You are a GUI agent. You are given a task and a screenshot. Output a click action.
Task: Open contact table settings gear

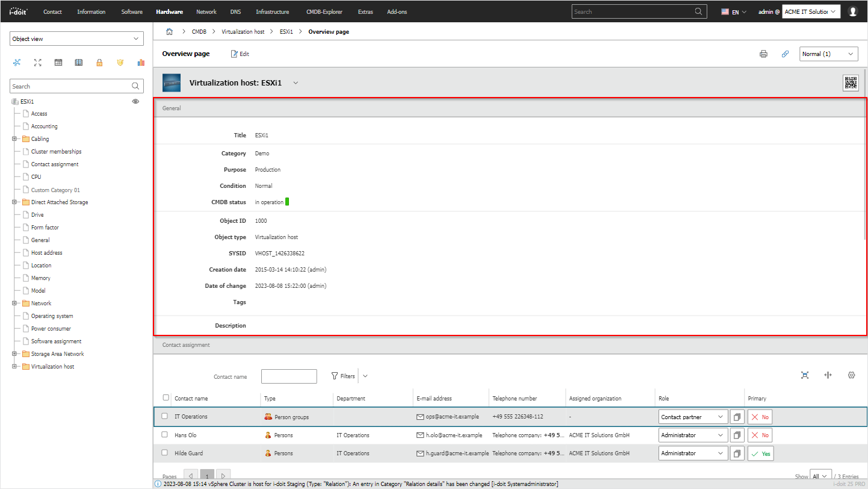tap(851, 375)
